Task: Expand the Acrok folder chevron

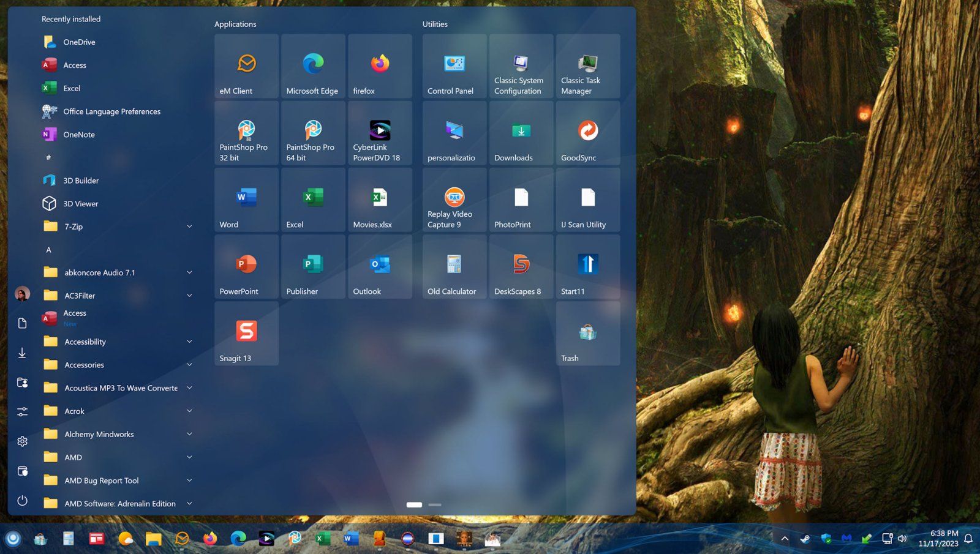Action: click(189, 411)
